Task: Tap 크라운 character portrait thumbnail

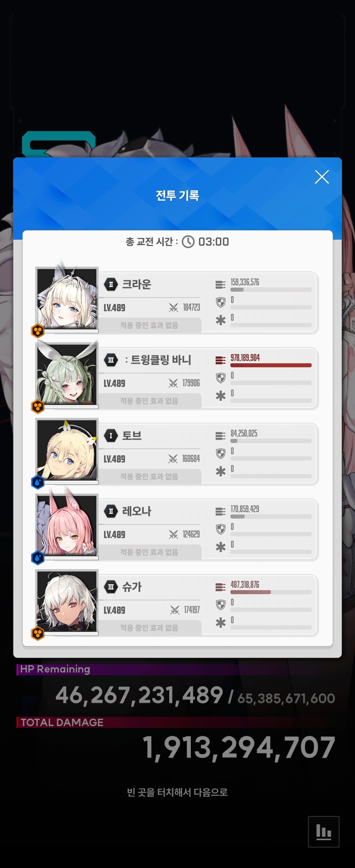Action: [x=67, y=298]
